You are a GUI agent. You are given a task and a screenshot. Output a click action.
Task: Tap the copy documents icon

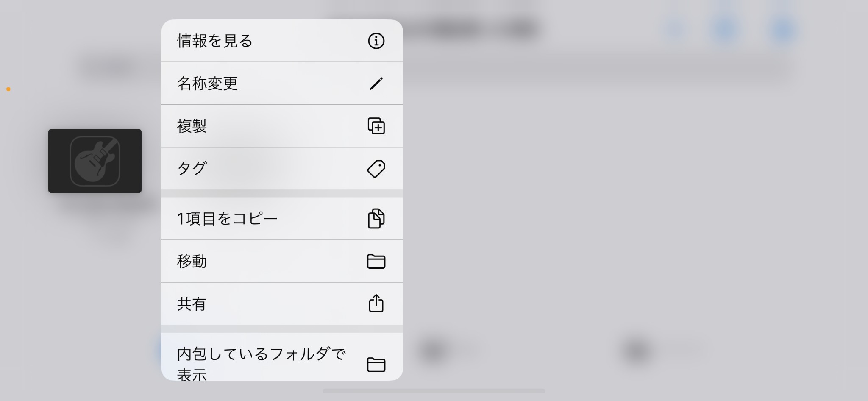click(x=376, y=218)
